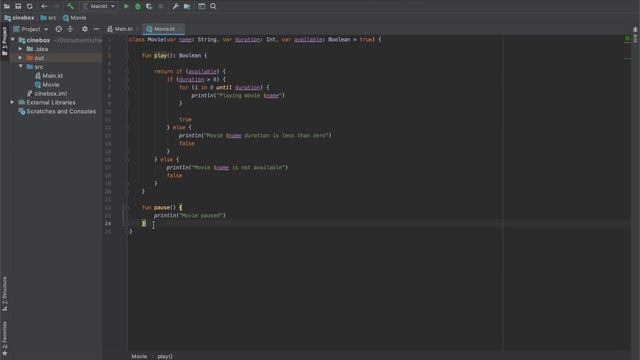Image resolution: width=640 pixels, height=360 pixels.
Task: Run with coverage icon beside debug
Action: click(149, 6)
